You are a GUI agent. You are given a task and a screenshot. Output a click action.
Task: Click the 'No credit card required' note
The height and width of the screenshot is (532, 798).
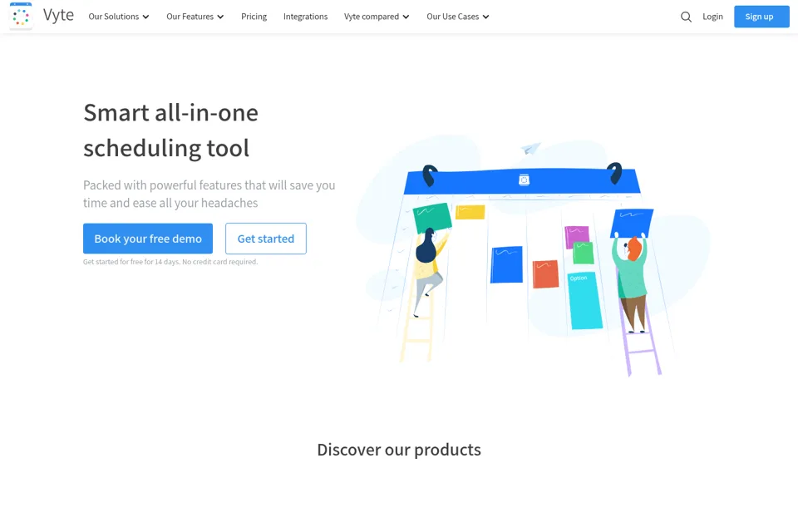[x=219, y=262]
